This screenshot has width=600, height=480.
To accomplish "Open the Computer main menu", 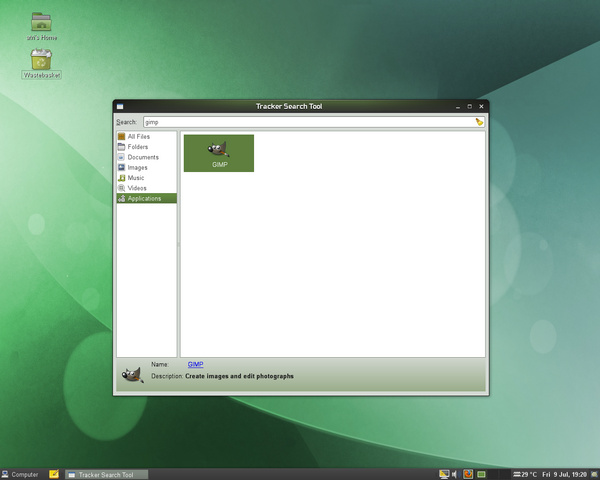I will coord(20,475).
